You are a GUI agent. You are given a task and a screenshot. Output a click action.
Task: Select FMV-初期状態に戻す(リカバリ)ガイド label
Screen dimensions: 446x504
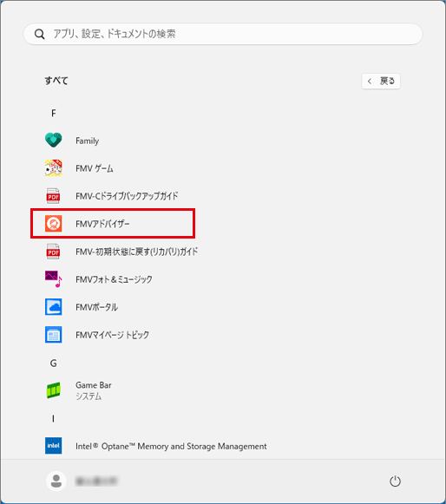click(x=136, y=252)
